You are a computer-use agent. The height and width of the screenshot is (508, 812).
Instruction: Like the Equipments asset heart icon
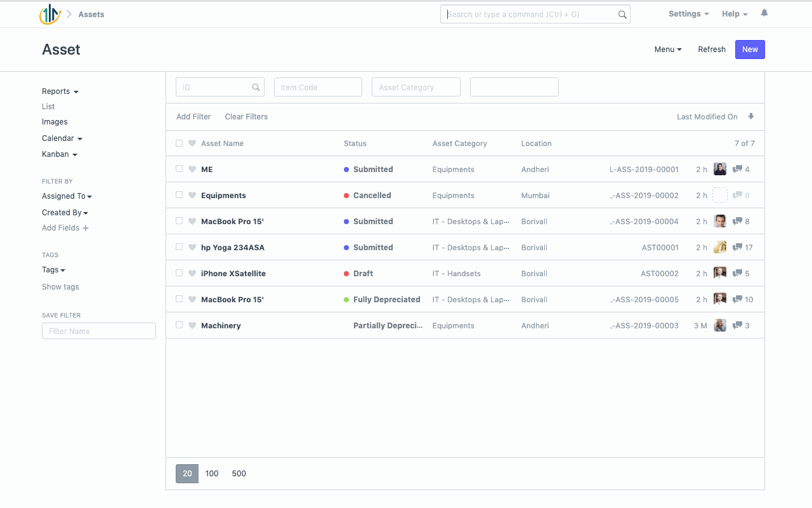coord(192,196)
